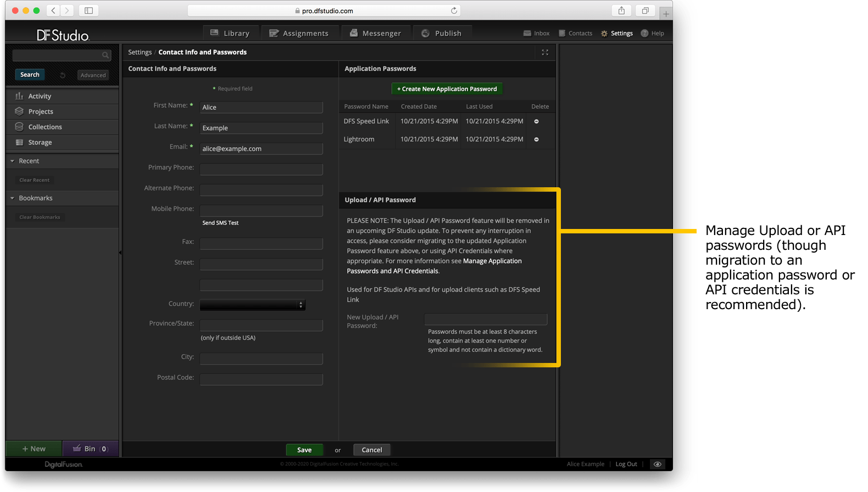The image size is (868, 492).
Task: Toggle the browser sidebar icon
Action: pyautogui.click(x=88, y=10)
